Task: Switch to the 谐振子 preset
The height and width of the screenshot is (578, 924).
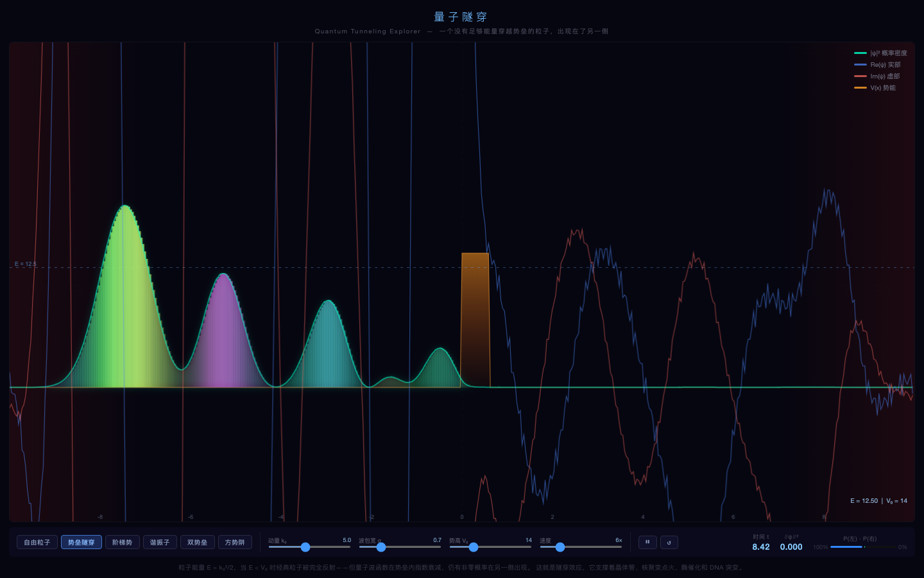Action: (x=160, y=542)
